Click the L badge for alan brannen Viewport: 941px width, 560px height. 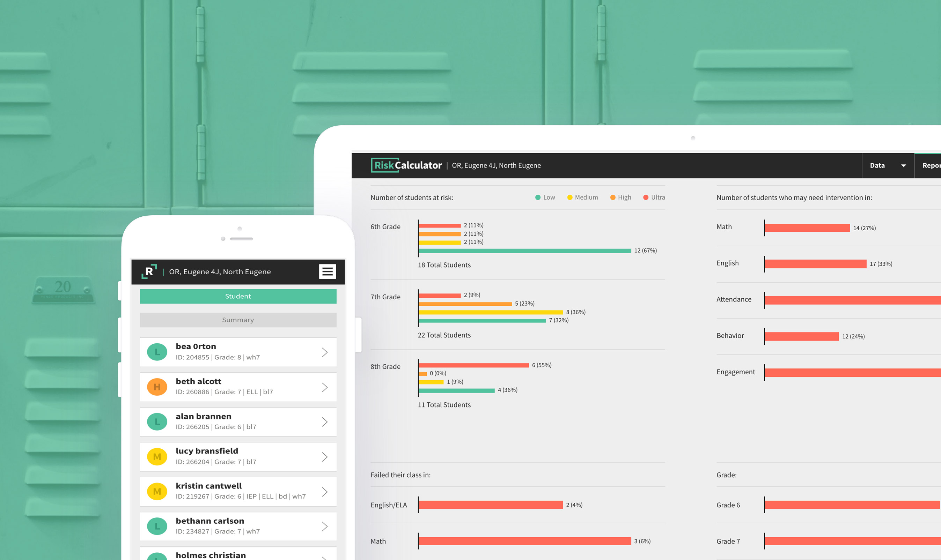(157, 422)
